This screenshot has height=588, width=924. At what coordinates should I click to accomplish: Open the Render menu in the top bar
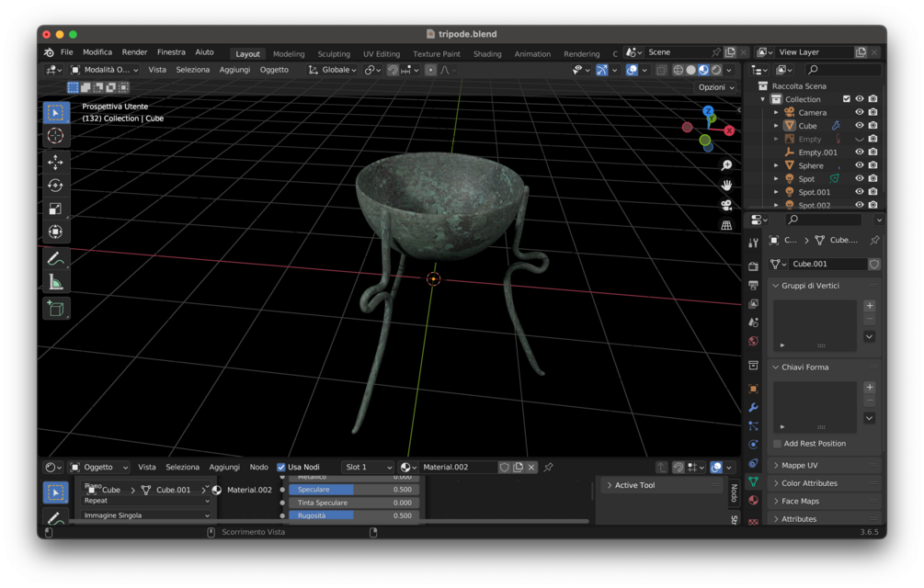132,52
